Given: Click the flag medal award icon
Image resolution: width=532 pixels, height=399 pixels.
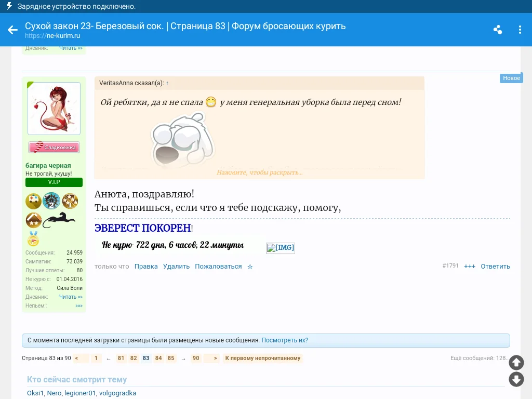Looking at the screenshot, I should [33, 240].
